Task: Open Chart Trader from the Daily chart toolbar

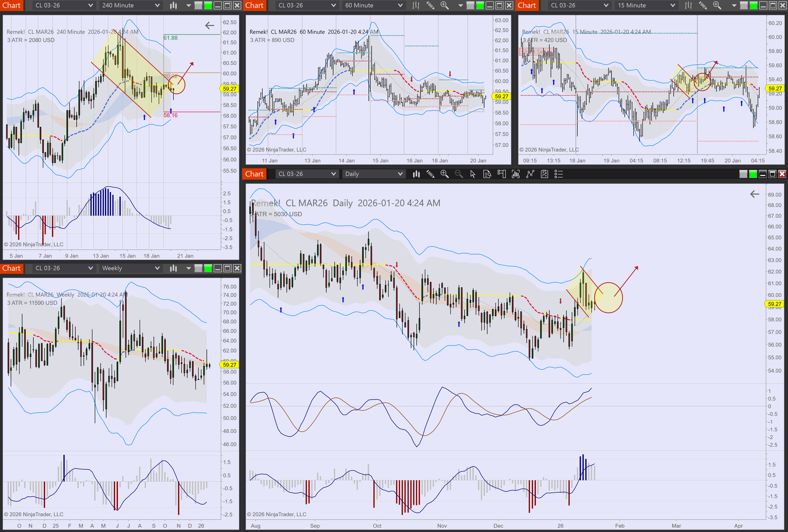Action: click(x=501, y=174)
